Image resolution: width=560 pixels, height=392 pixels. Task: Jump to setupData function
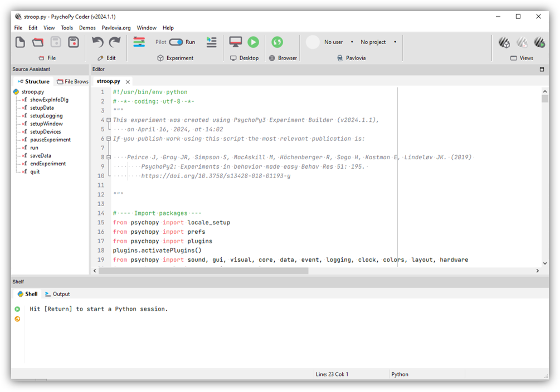pyautogui.click(x=42, y=107)
